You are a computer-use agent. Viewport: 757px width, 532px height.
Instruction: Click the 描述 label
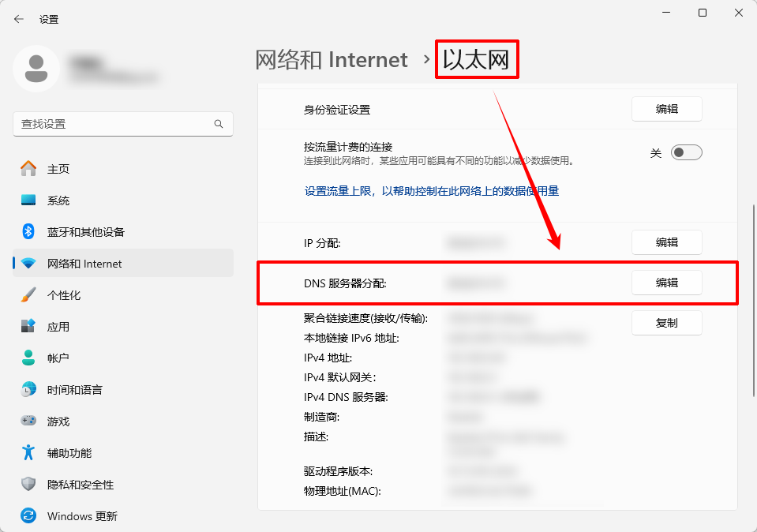pyautogui.click(x=317, y=437)
